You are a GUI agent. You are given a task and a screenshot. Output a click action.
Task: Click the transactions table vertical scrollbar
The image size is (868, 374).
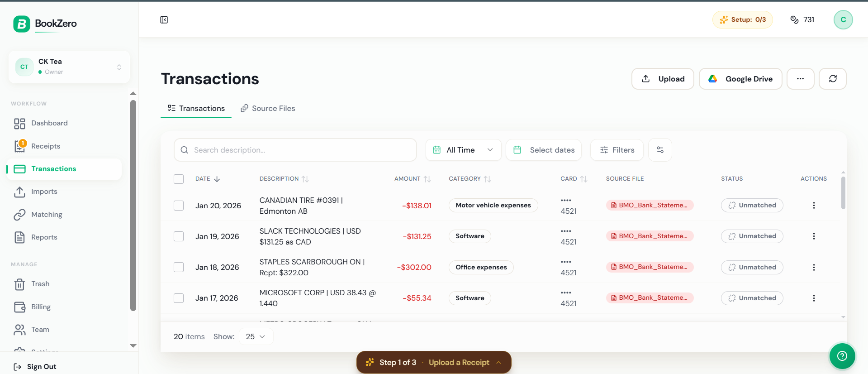click(x=843, y=193)
